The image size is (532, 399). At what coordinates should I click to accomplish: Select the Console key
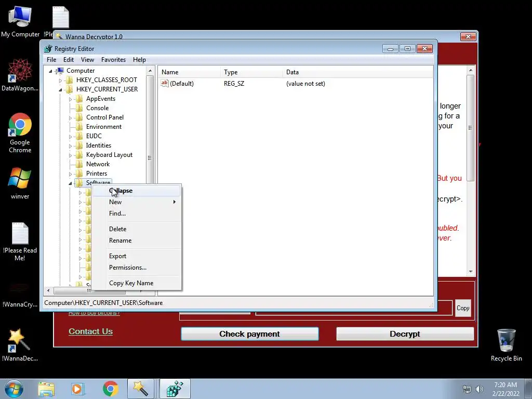[97, 108]
